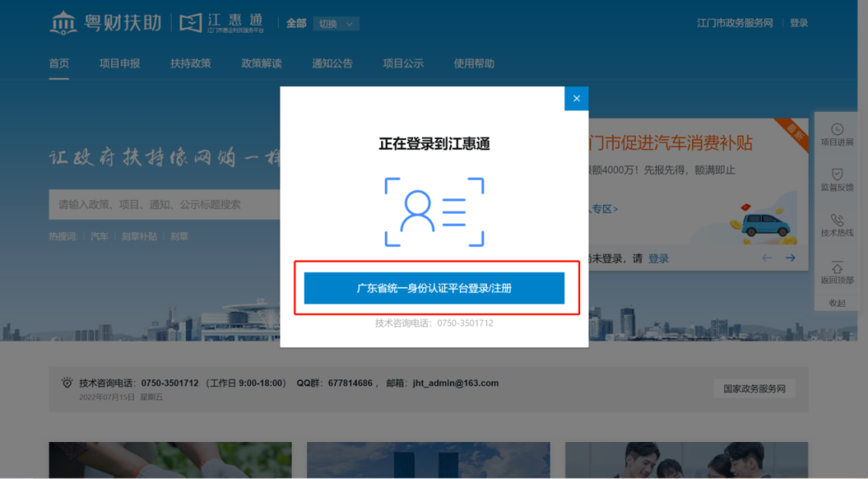Open the 专区> link in the banner
Viewport: 868px width, 479px height.
click(x=604, y=209)
